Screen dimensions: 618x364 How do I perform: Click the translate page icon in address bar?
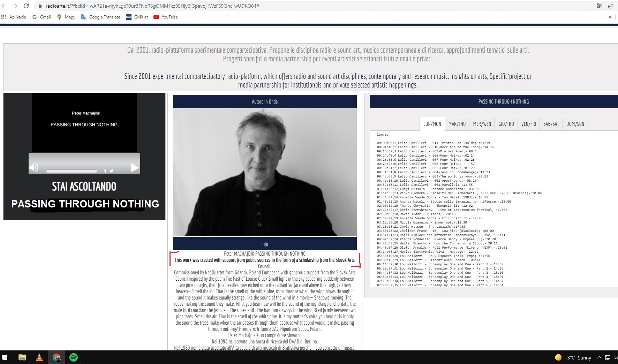pos(599,6)
